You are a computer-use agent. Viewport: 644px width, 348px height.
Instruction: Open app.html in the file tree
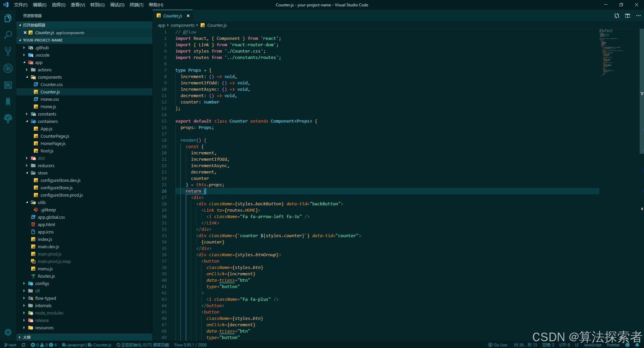[x=84, y=224]
